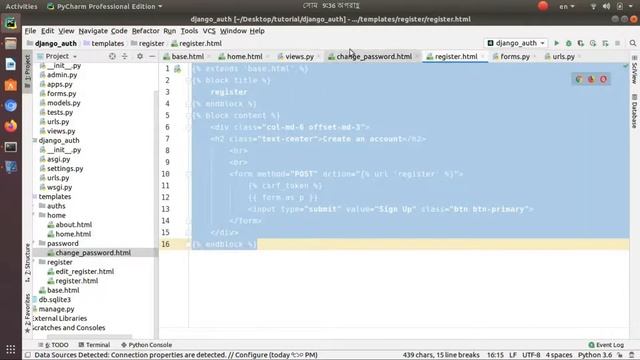Screen dimensions: 640x360
Task: Open the VCS menu
Action: click(x=209, y=31)
